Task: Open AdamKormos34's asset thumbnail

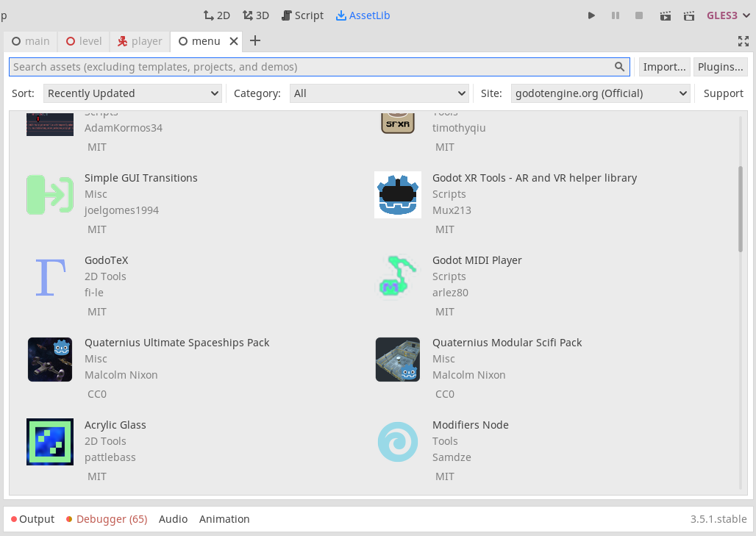Action: (x=50, y=124)
